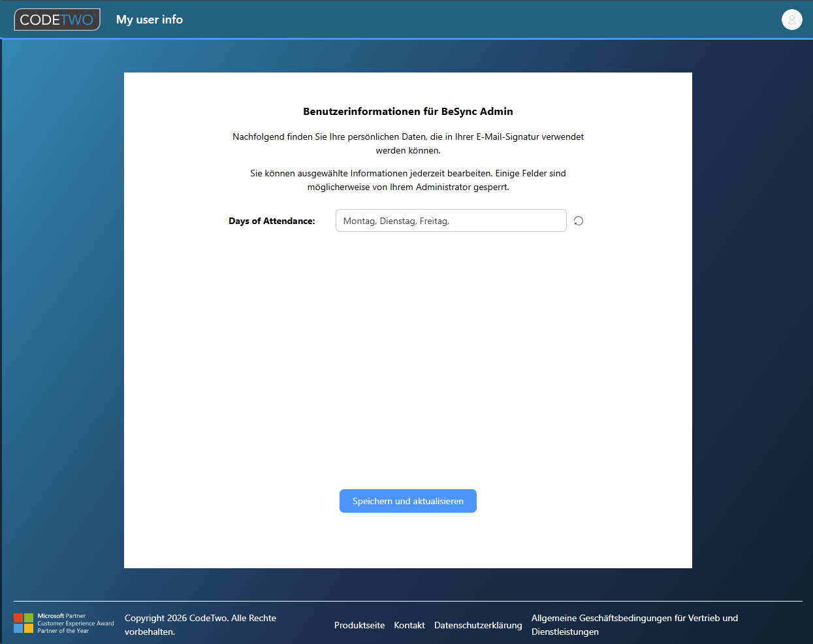This screenshot has height=644, width=813.
Task: Click the My user info header title
Action: tap(150, 20)
